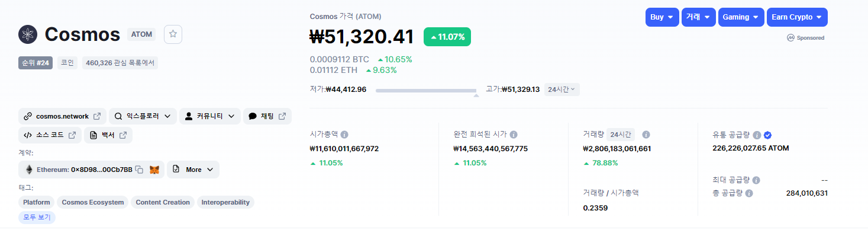
Task: Copy the Ethereum contract address
Action: point(139,170)
